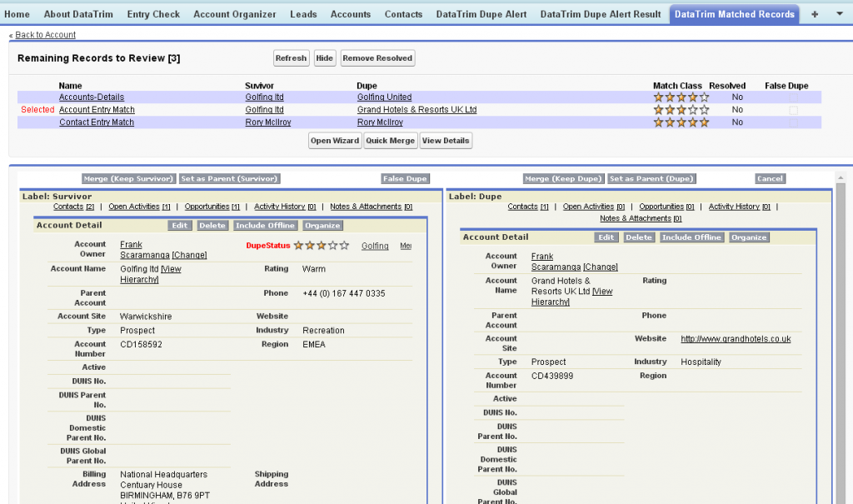Open the grandhotels.co.uk website link
853x504 pixels.
click(736, 339)
